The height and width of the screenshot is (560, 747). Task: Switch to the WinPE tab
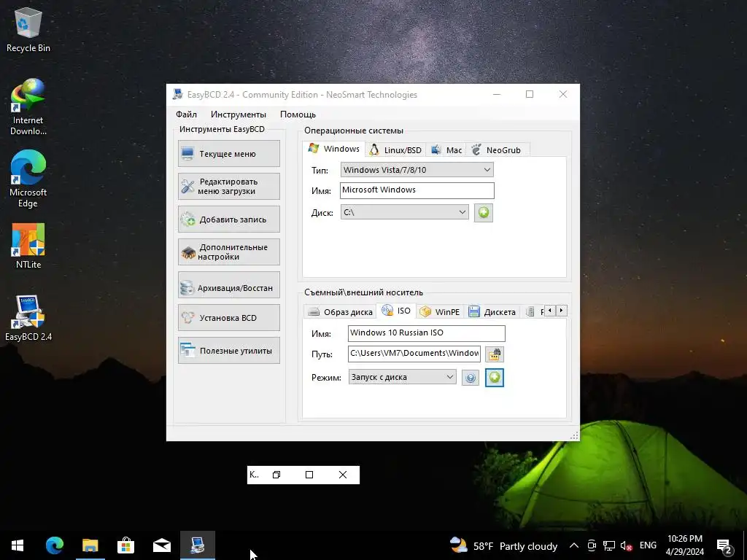point(440,312)
